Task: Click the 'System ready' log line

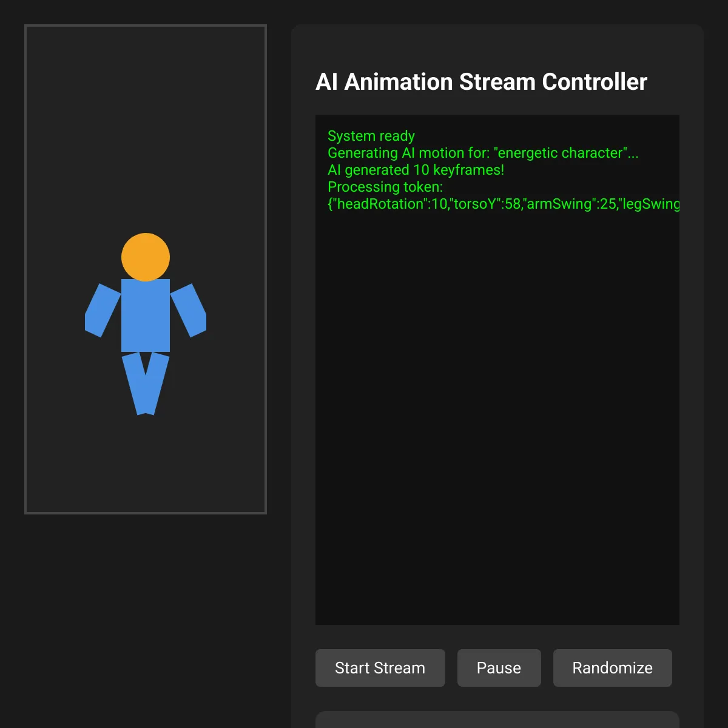Action: click(371, 136)
